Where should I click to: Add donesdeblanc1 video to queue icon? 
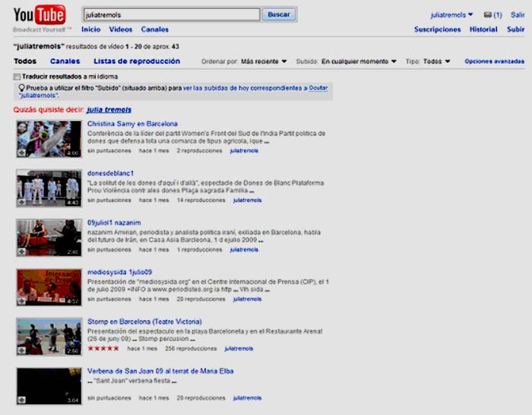[x=22, y=202]
